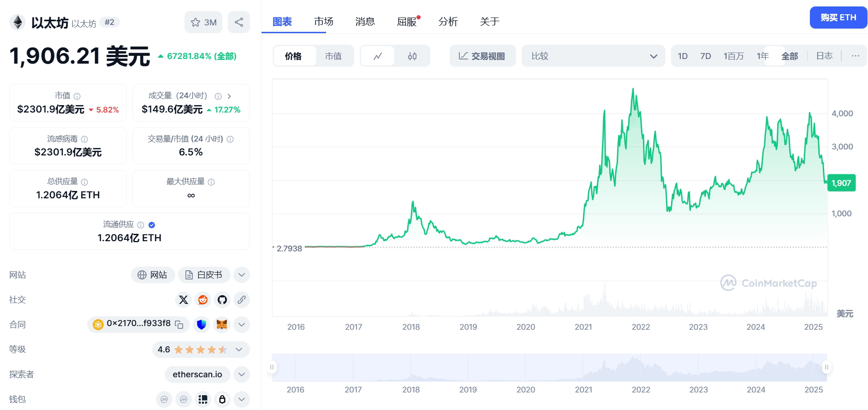The height and width of the screenshot is (410, 868).
Task: Open the X (Twitter) social link
Action: tap(184, 300)
